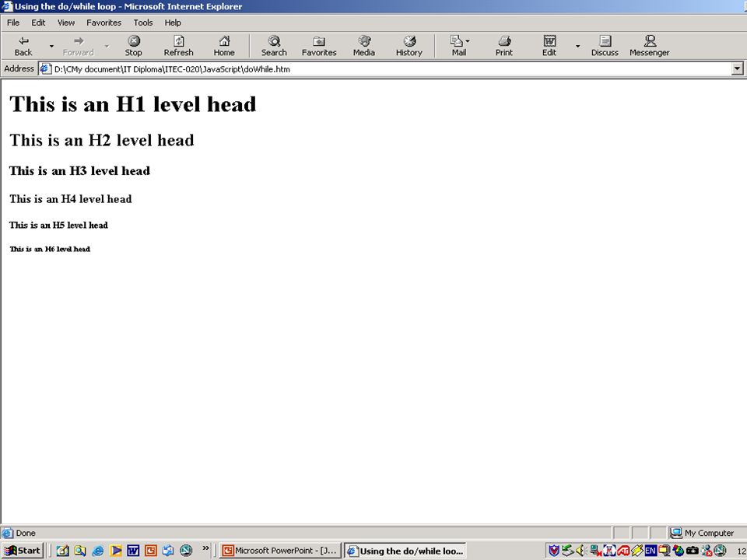Click 'This is an H3 level head'
Screen dimensions: 747x560
(x=79, y=170)
